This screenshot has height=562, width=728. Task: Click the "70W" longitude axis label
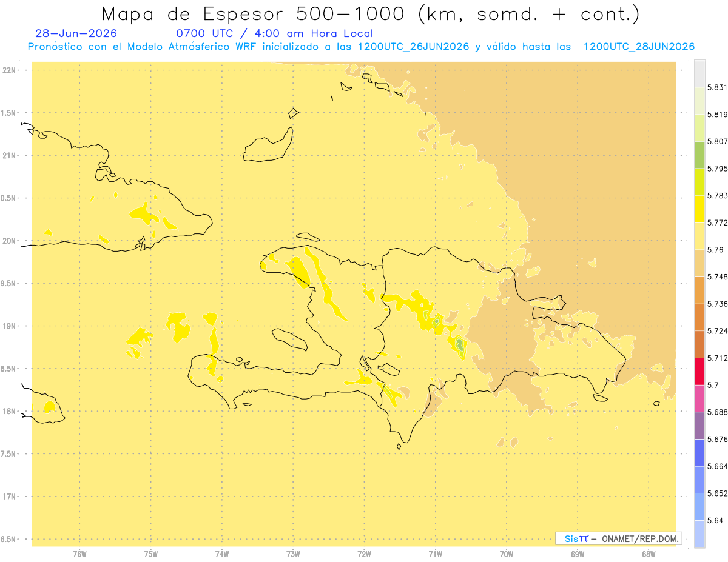click(507, 554)
